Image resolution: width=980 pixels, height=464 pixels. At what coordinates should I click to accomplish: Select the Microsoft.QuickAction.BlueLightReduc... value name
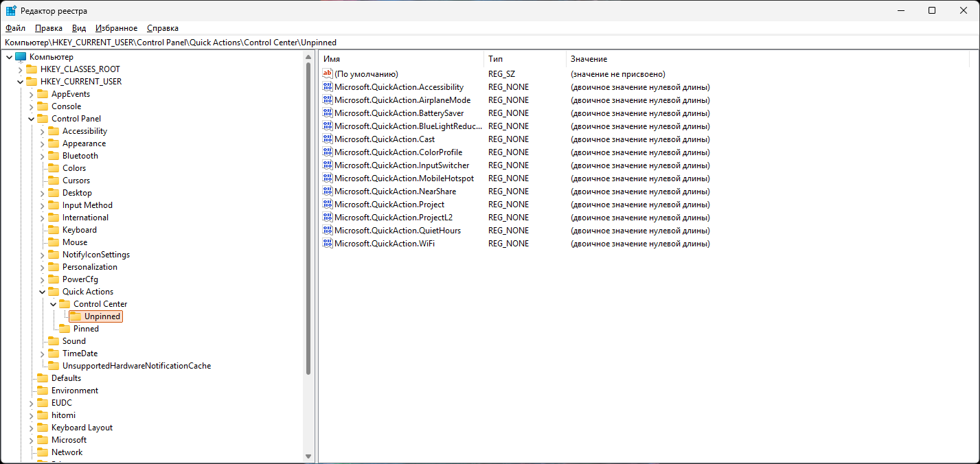(408, 126)
